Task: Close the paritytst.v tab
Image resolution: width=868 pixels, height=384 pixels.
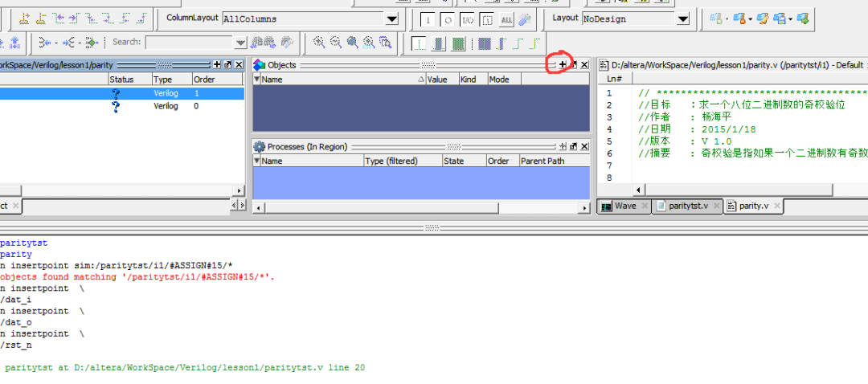Action: point(717,206)
